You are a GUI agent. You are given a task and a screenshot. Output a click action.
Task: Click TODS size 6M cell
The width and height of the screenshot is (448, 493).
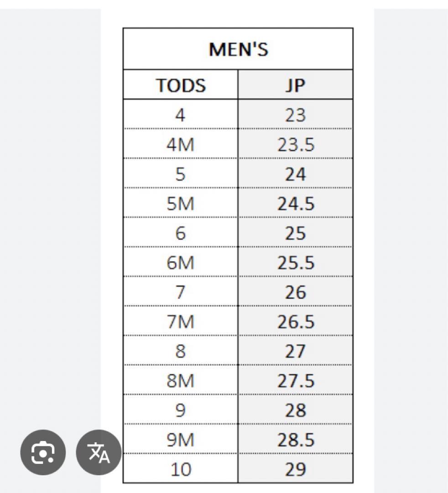[x=181, y=263]
